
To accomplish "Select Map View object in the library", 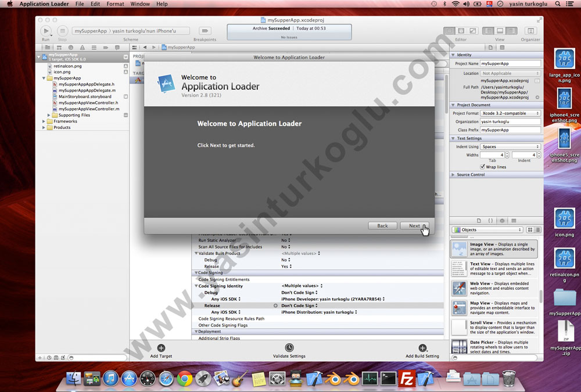I will [x=494, y=308].
